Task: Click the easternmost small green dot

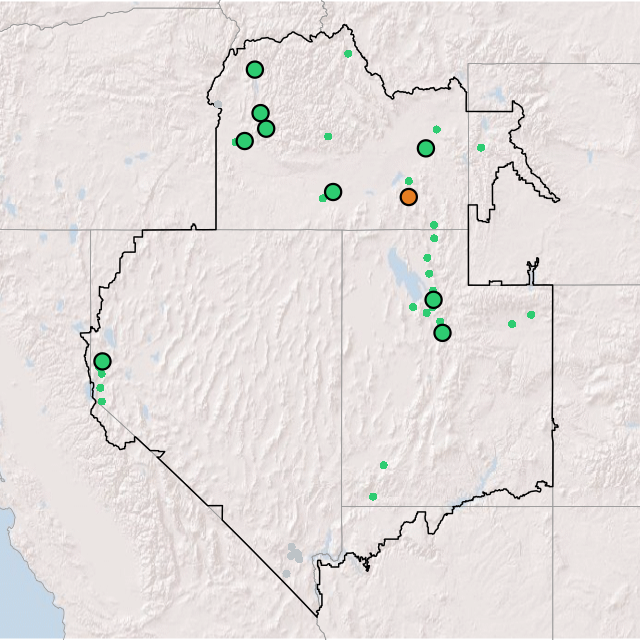Action: click(531, 315)
